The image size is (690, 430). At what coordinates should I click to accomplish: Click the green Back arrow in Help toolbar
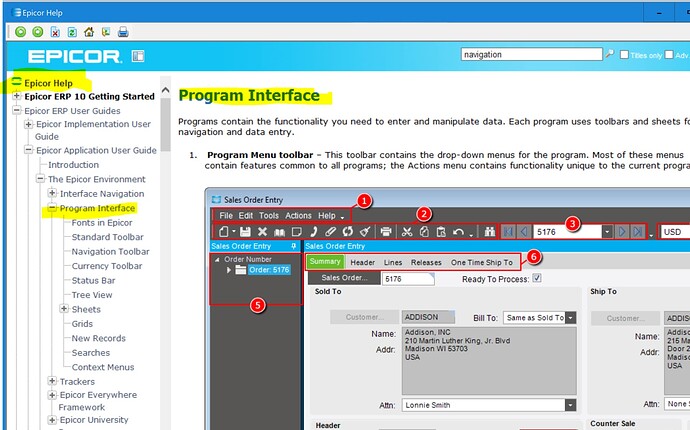click(x=20, y=32)
